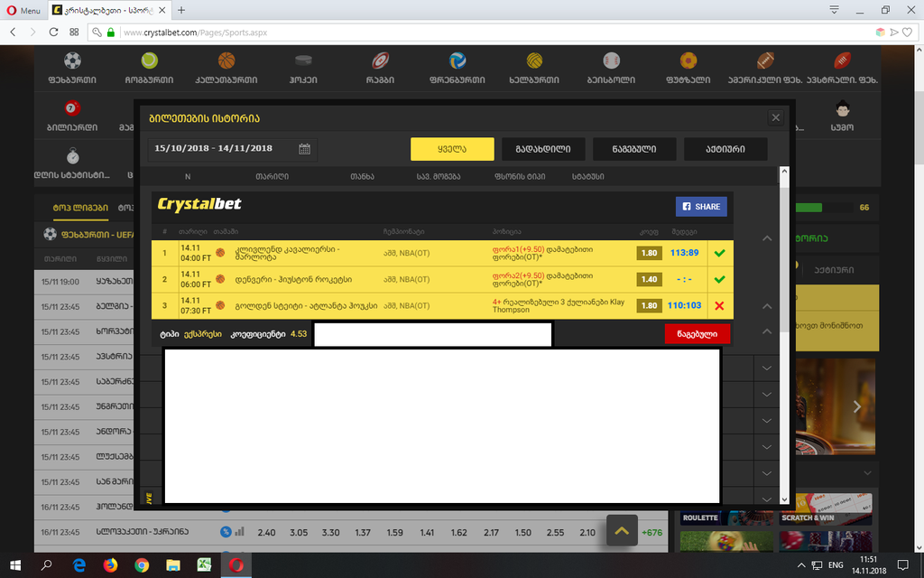Open the billiard ball category
The height and width of the screenshot is (578, 924).
(x=72, y=108)
